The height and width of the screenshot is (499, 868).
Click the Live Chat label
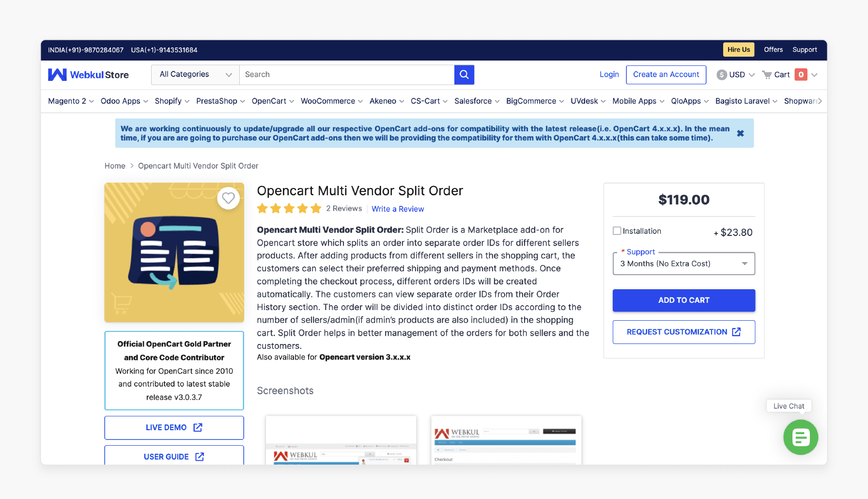click(789, 406)
